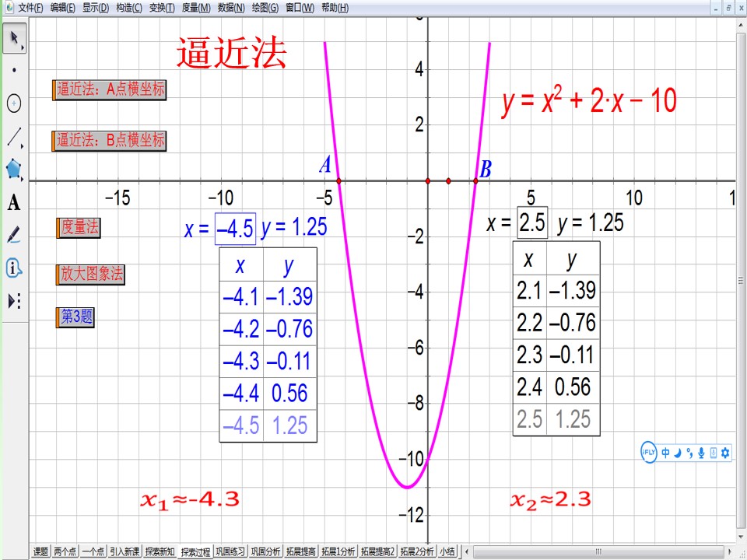Switch to the 拓展2分析 page tab
Screen dimensions: 747x560
click(x=417, y=551)
